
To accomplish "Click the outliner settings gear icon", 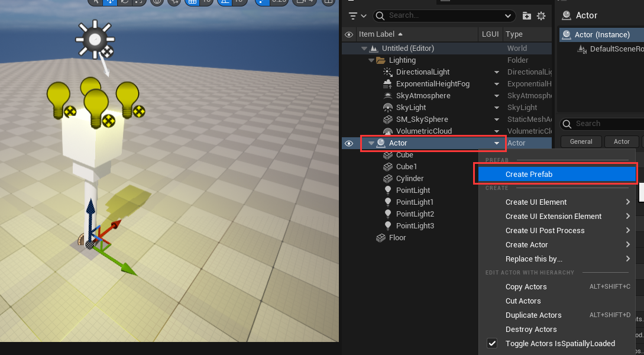I will (541, 16).
